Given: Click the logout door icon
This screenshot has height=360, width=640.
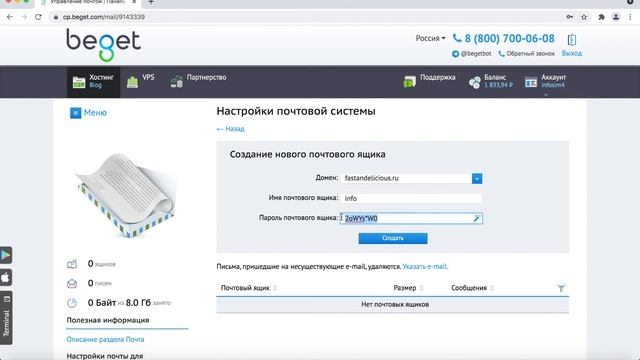Looking at the screenshot, I should click(x=571, y=40).
